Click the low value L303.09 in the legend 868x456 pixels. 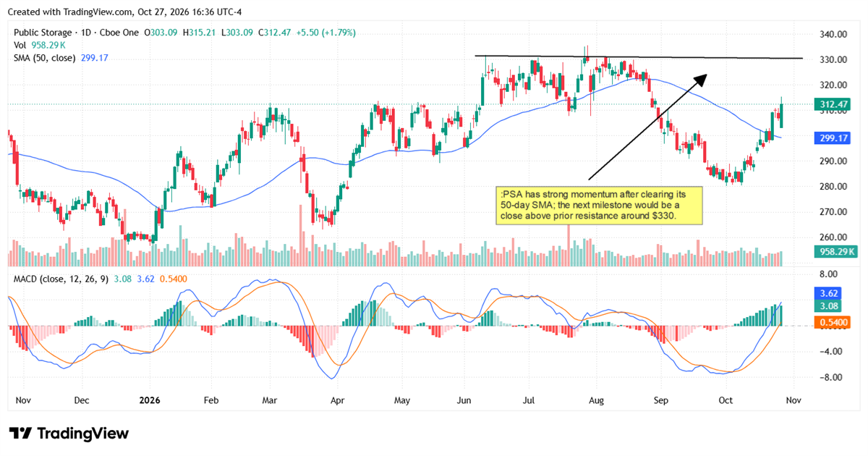[x=238, y=33]
